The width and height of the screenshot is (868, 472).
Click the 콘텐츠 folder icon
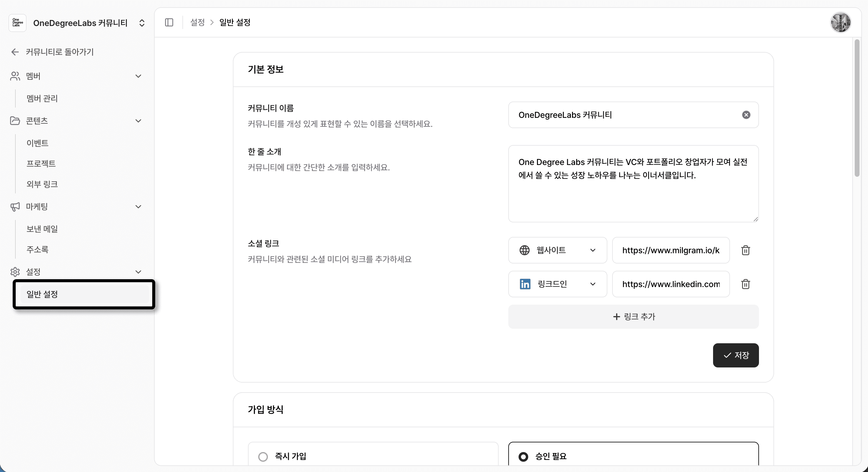click(x=15, y=121)
